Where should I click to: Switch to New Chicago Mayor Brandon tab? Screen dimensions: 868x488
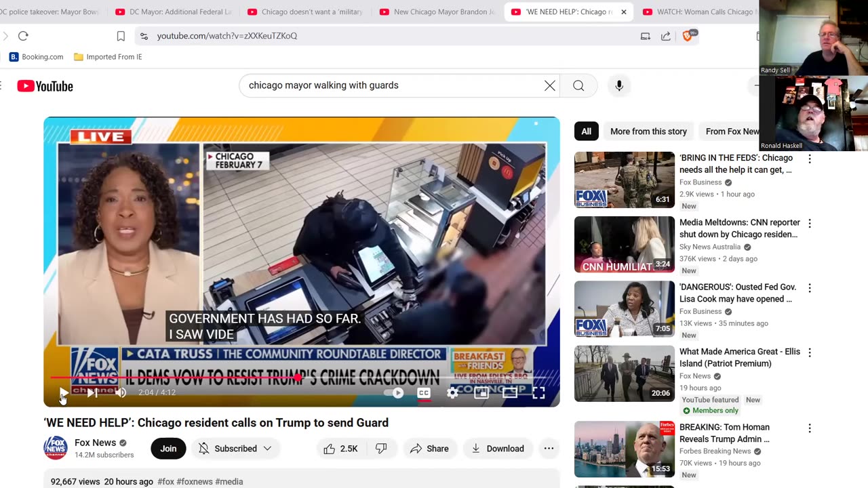(x=438, y=12)
